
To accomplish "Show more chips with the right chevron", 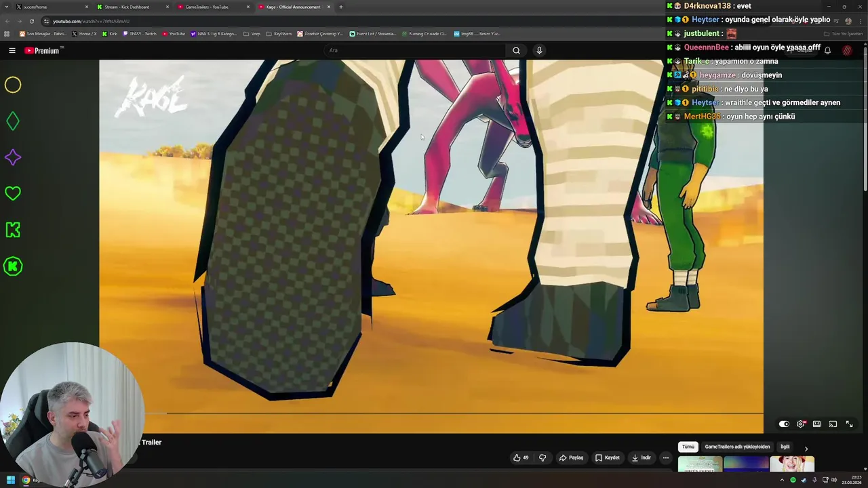I will [x=806, y=449].
